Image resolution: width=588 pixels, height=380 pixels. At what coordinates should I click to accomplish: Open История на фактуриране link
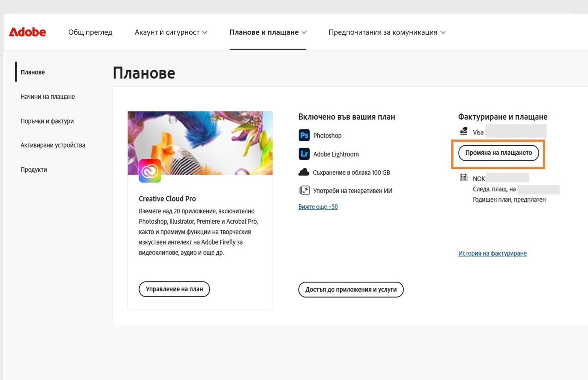coord(492,253)
